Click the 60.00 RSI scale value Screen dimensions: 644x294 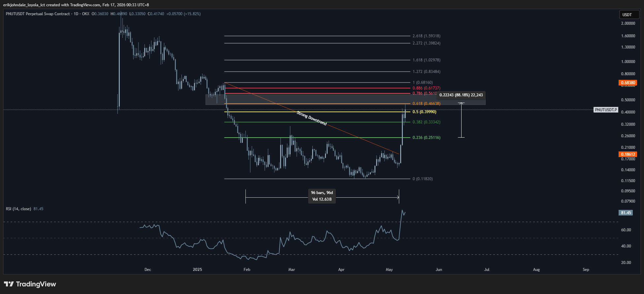pos(626,230)
